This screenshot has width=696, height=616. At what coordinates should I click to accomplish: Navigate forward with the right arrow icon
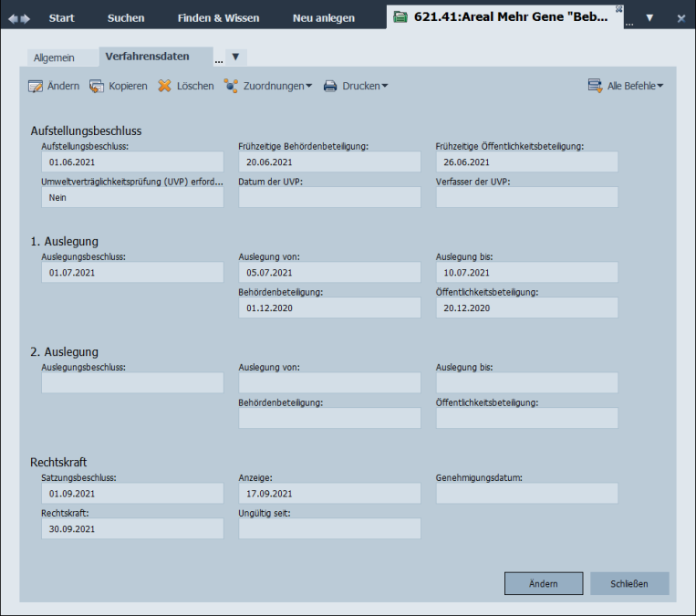click(26, 18)
